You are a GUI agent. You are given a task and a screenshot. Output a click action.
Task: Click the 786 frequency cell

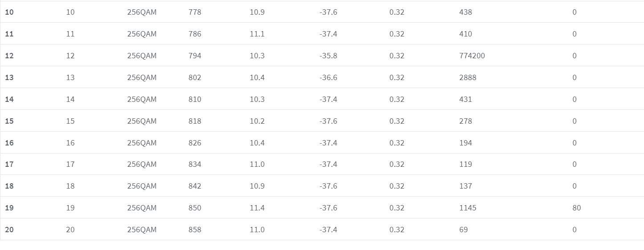tap(194, 34)
